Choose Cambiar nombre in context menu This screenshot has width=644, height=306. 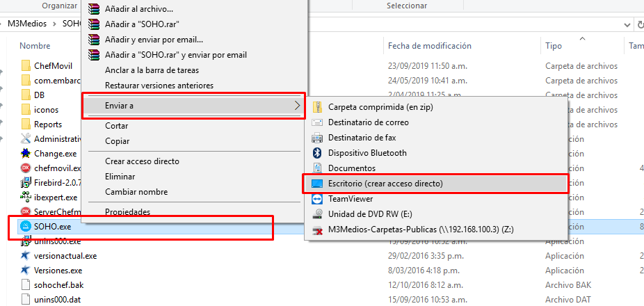pos(136,191)
